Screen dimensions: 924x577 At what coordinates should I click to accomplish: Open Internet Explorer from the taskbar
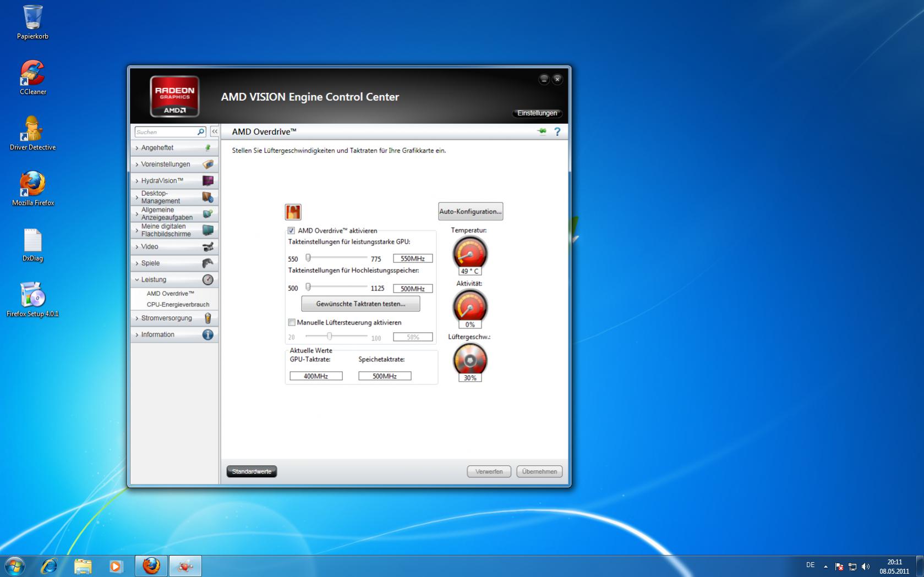click(x=49, y=566)
